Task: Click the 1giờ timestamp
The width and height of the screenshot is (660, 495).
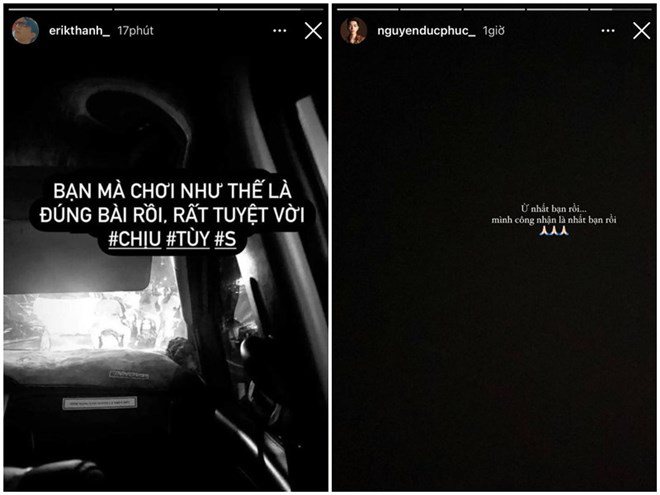Action: (x=493, y=31)
